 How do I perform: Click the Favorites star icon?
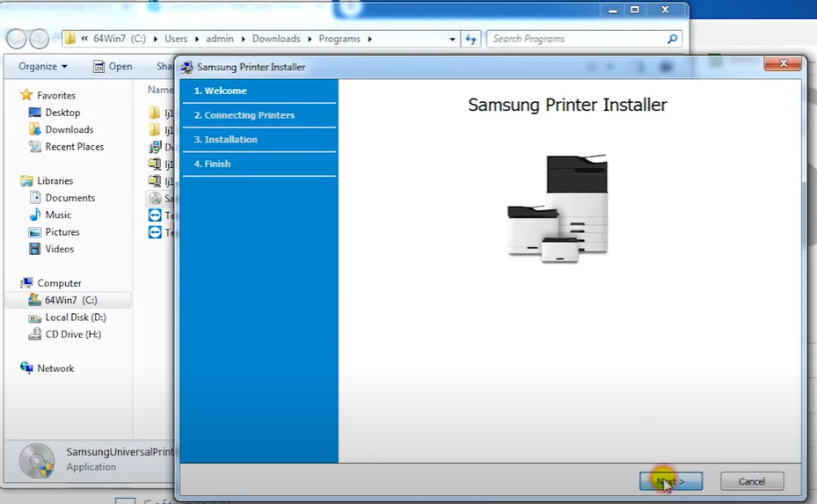(x=26, y=95)
